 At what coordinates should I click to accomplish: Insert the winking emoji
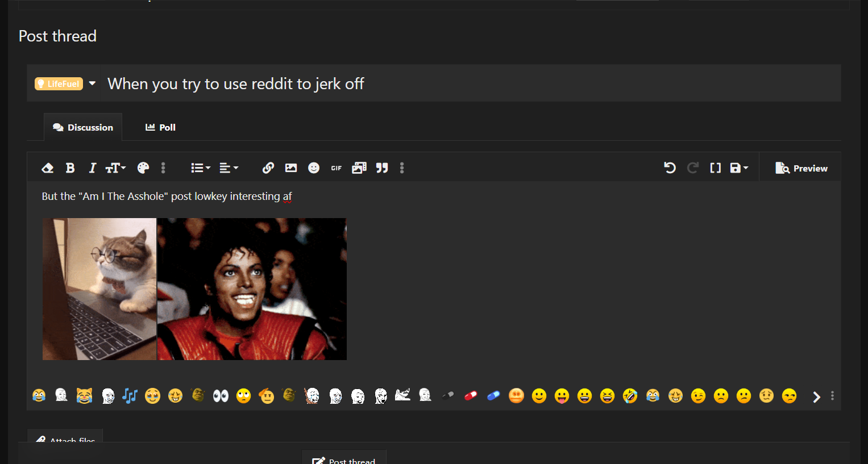click(698, 396)
